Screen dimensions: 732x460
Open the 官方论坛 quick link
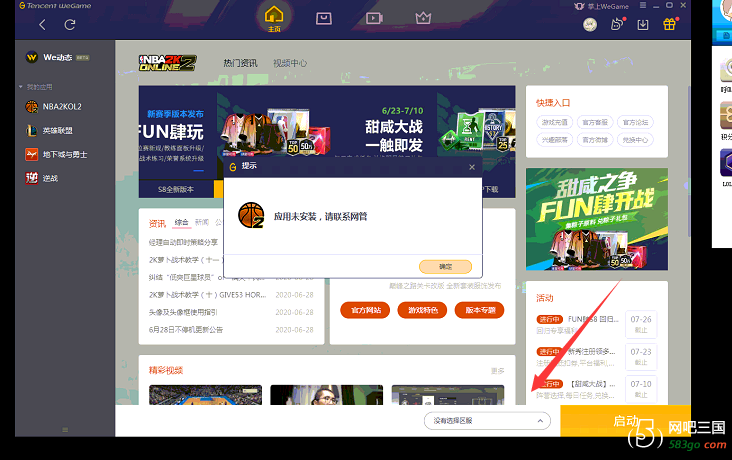pos(635,122)
